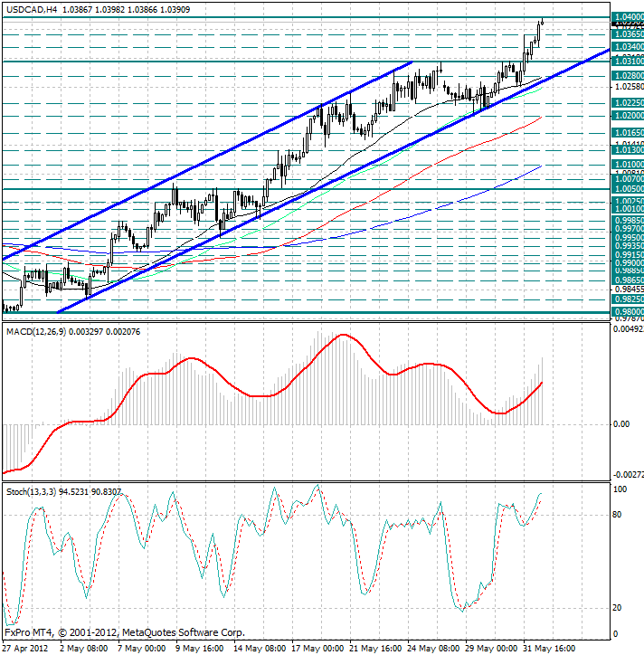Click the 29 May 00:00 date label
This screenshot has width=644, height=655.
(x=491, y=649)
